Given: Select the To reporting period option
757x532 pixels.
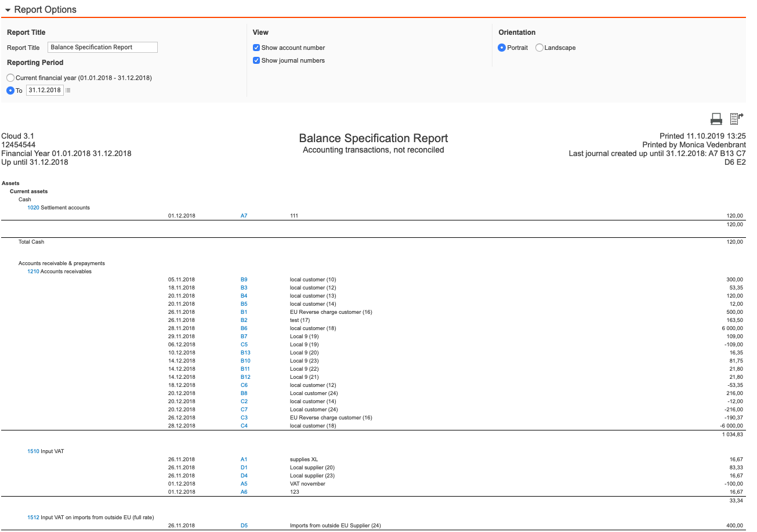Looking at the screenshot, I should 10,90.
